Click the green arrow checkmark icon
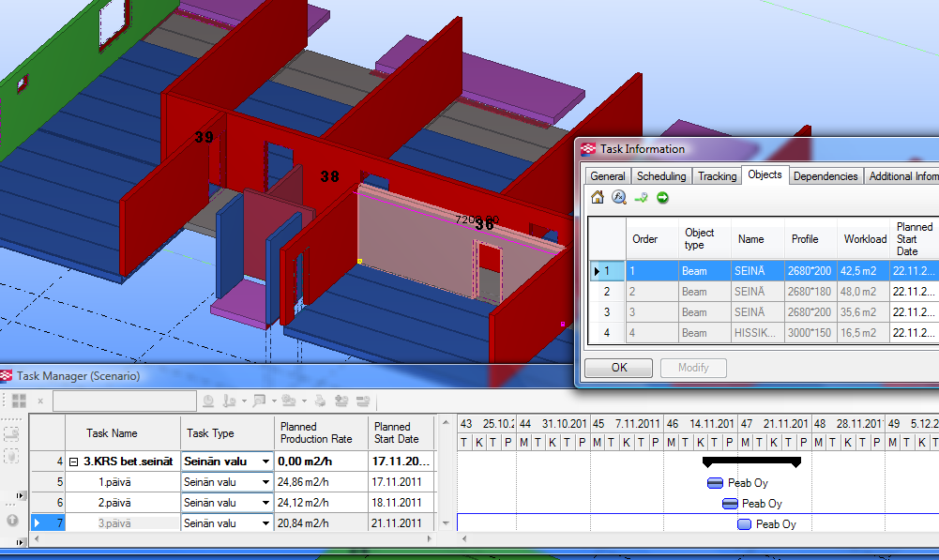The height and width of the screenshot is (560, 939). pos(641,198)
